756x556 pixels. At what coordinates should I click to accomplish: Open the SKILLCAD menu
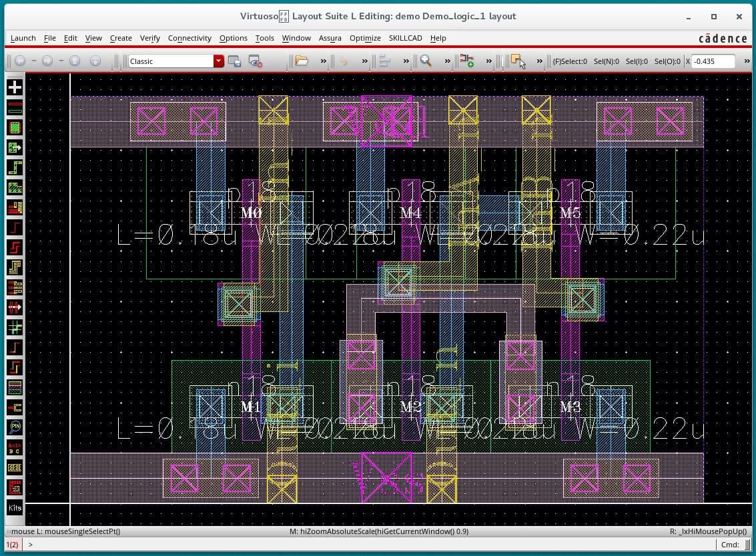click(405, 38)
